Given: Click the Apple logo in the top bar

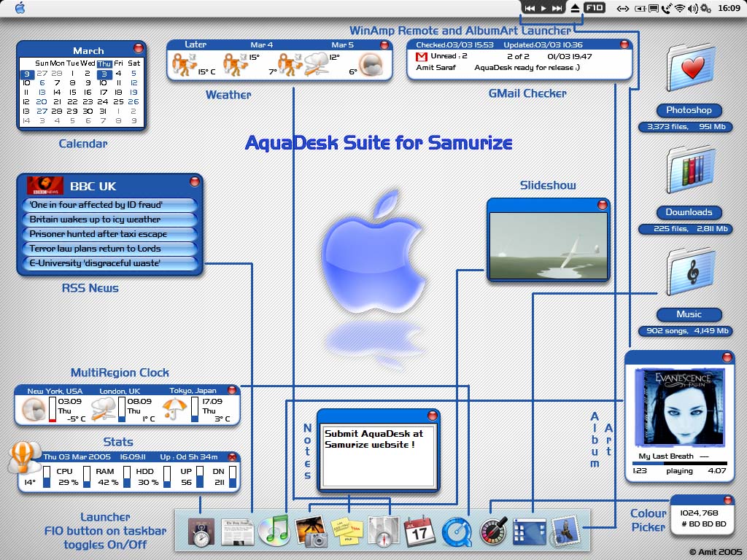Looking at the screenshot, I should pos(20,7).
